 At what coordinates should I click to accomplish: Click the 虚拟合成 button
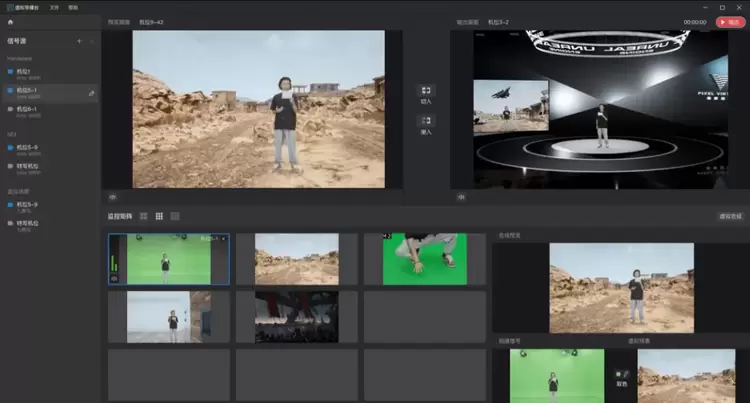(730, 216)
